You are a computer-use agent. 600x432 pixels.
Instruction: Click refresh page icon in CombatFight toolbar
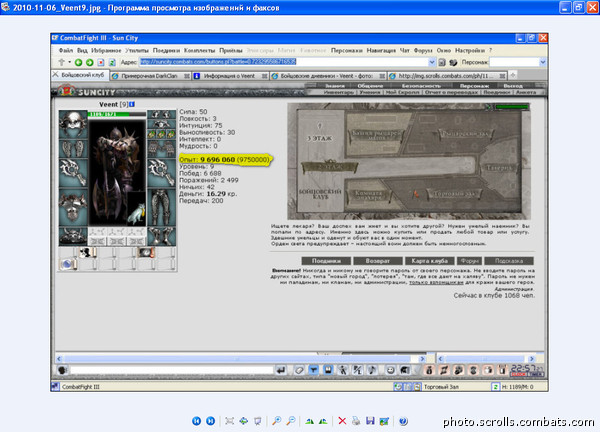pyautogui.click(x=112, y=62)
